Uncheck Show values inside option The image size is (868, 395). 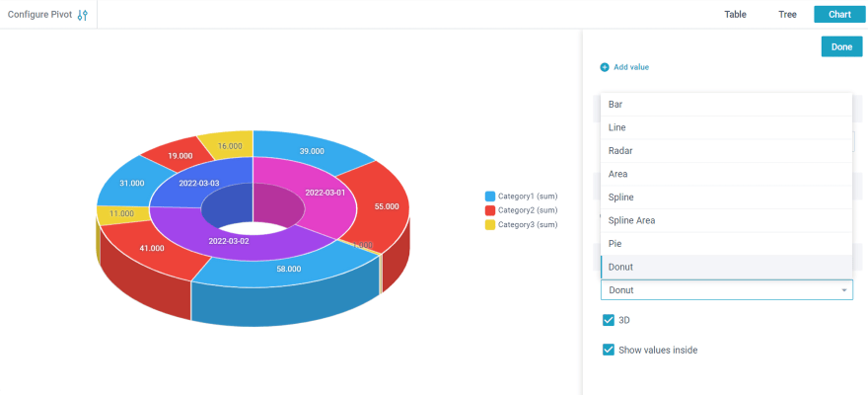pos(609,350)
